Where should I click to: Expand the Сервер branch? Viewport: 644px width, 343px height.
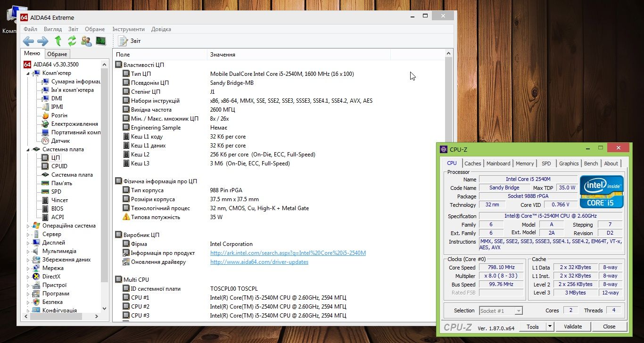28,234
